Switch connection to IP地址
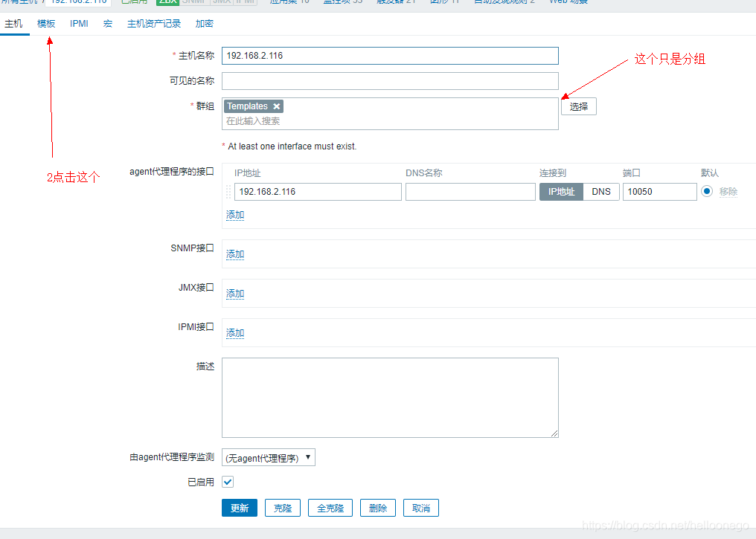 [x=561, y=192]
